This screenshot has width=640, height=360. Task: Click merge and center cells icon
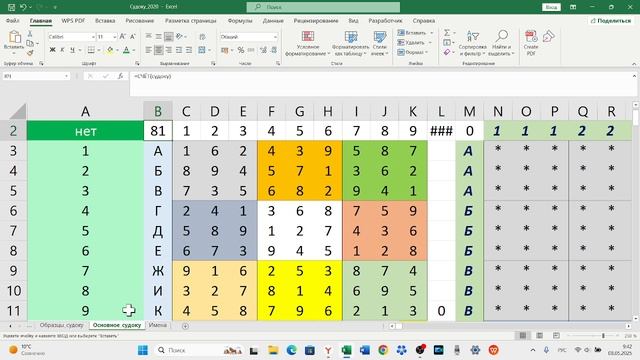point(202,50)
